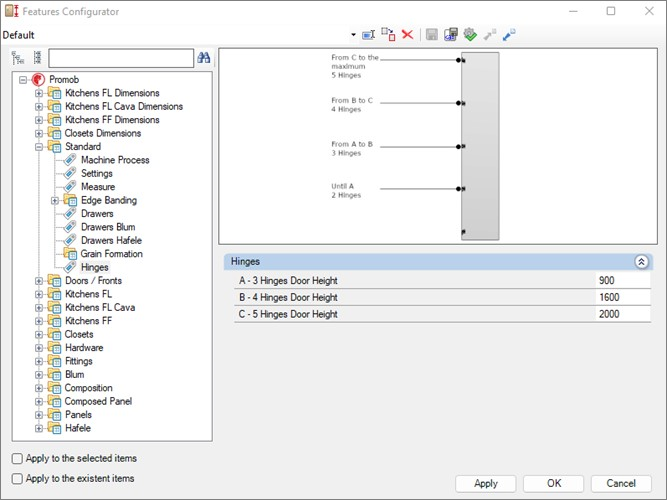Edit B - 4 Hinges value 1600
This screenshot has width=672, height=504.
click(623, 297)
